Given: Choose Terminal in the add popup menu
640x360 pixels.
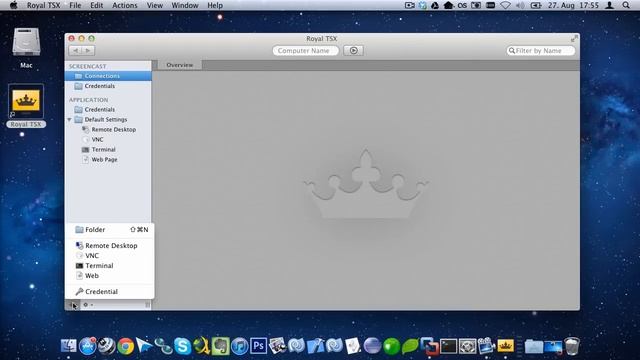Looking at the screenshot, I should pos(109,266).
